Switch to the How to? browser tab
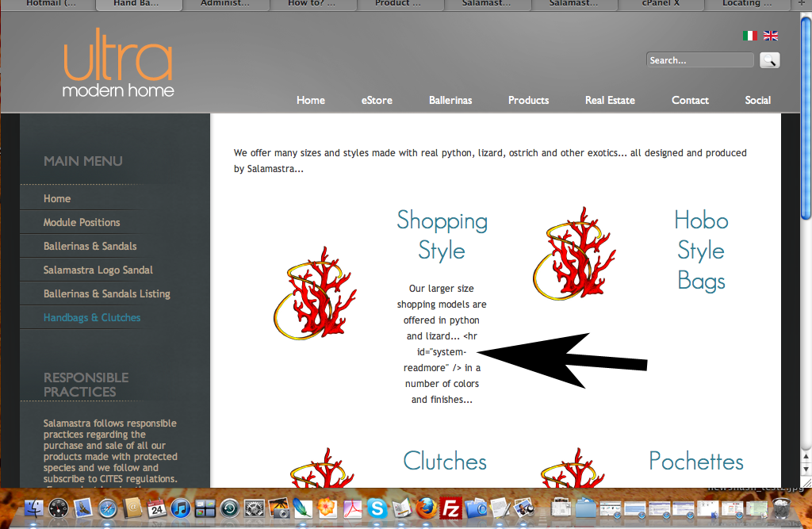This screenshot has height=529, width=812. pos(312,4)
